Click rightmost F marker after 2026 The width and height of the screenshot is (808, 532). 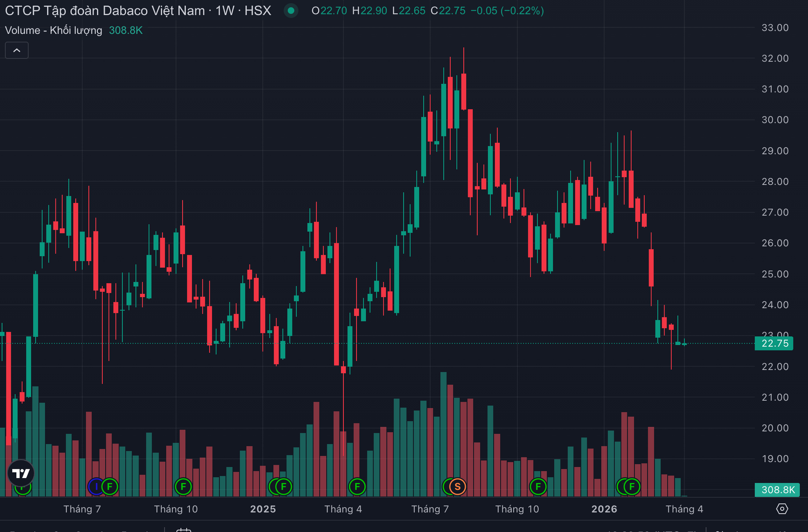(632, 487)
